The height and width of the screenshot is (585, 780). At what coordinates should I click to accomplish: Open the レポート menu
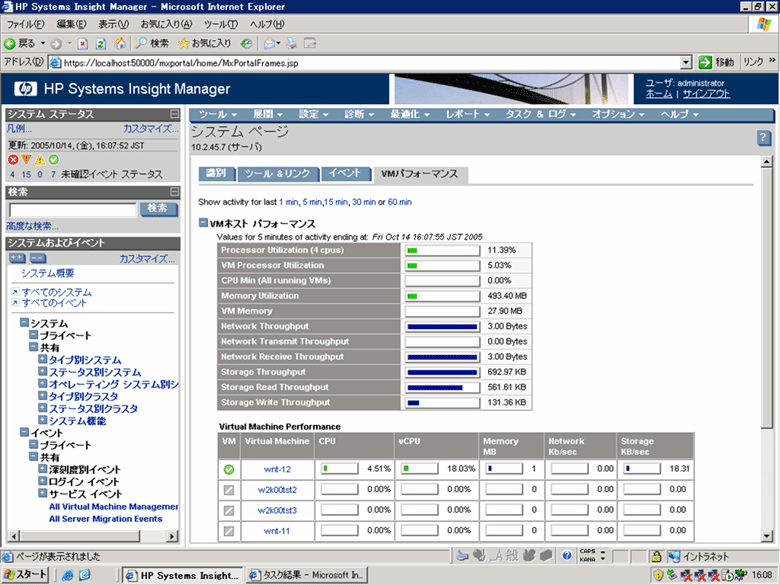[x=468, y=114]
